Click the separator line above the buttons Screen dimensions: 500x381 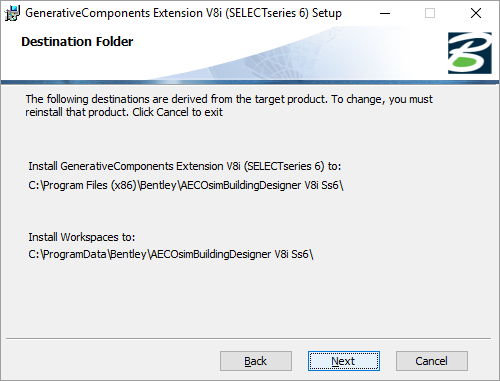[248, 339]
